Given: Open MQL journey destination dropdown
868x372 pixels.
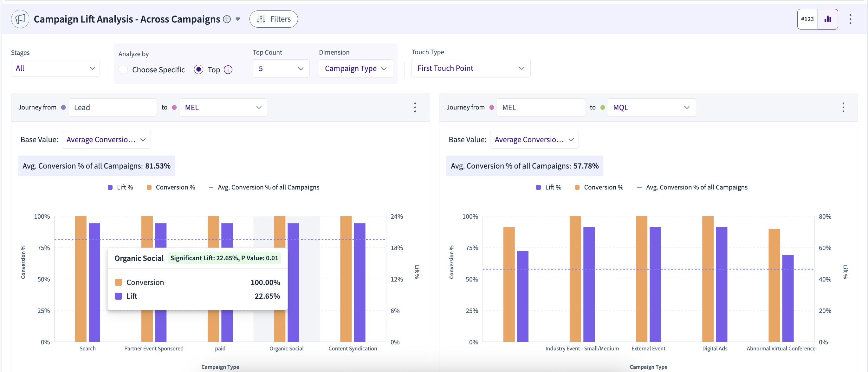Looking at the screenshot, I should coord(651,107).
